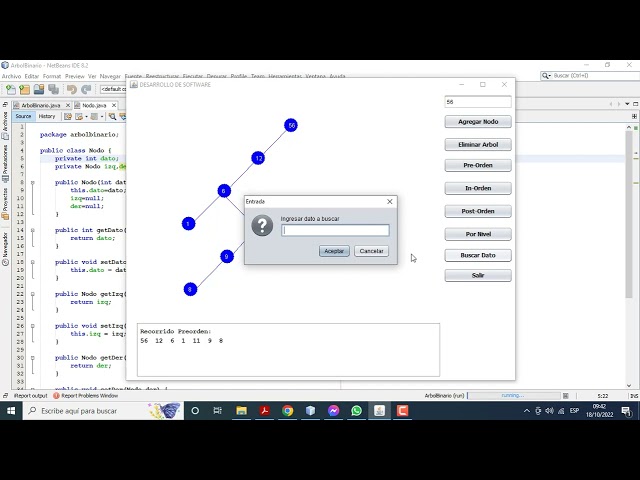This screenshot has width=640, height=480.
Task: Click the Redo arrow icon
Action: [86, 89]
